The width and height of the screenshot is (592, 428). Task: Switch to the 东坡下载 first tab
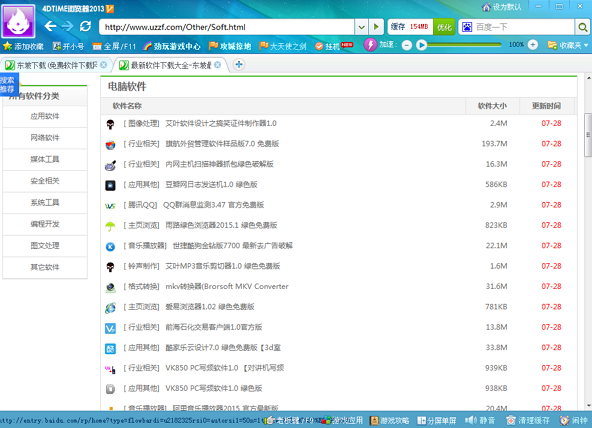[57, 65]
